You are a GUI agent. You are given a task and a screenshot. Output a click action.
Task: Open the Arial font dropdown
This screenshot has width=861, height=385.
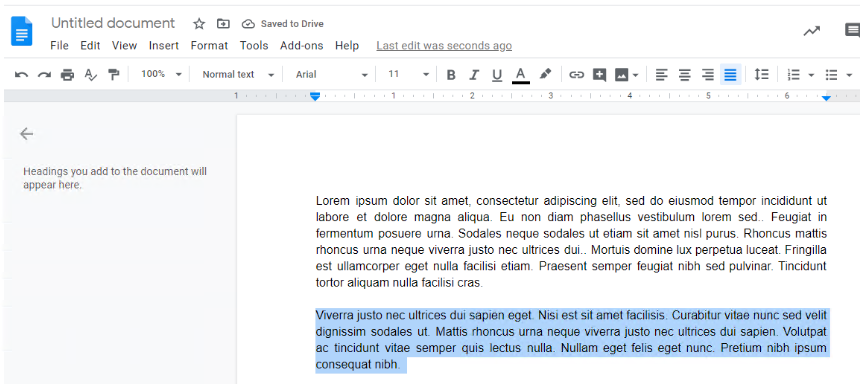coord(332,74)
